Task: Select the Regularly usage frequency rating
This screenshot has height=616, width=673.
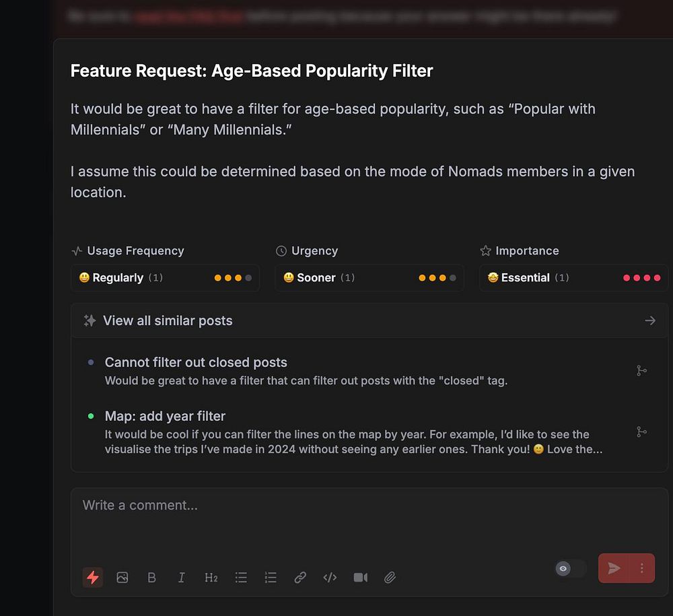Action: (x=165, y=278)
